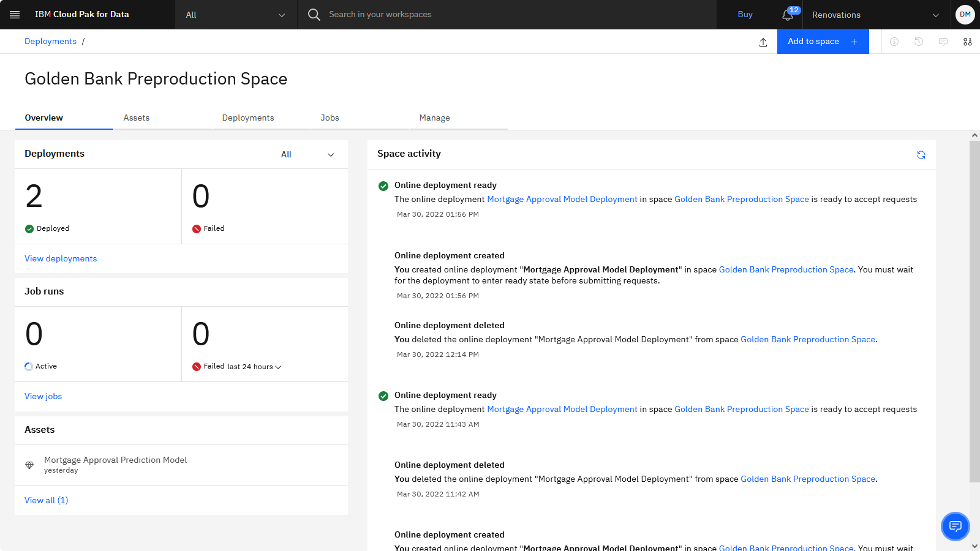
Task: Click the search magnifier icon
Action: tap(314, 15)
